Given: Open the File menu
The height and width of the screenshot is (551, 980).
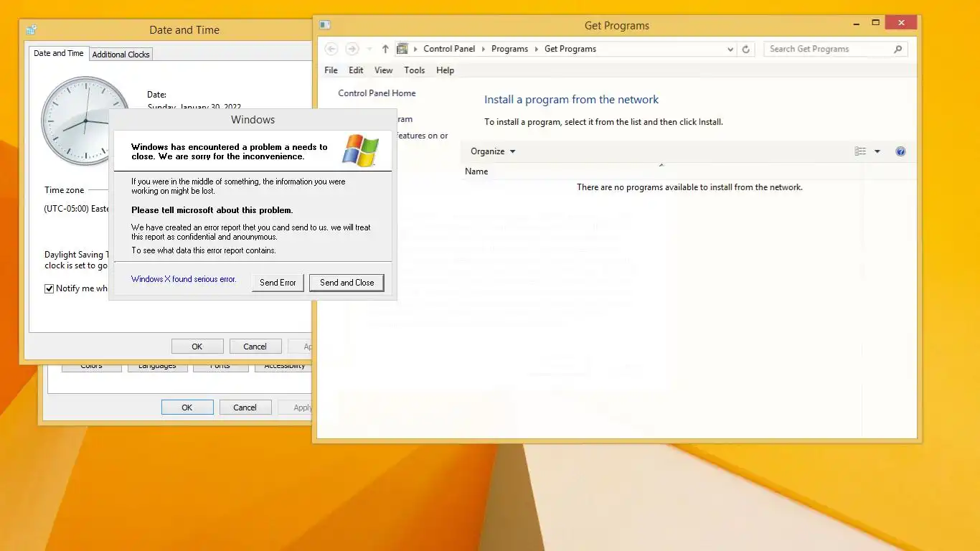Looking at the screenshot, I should tap(331, 70).
